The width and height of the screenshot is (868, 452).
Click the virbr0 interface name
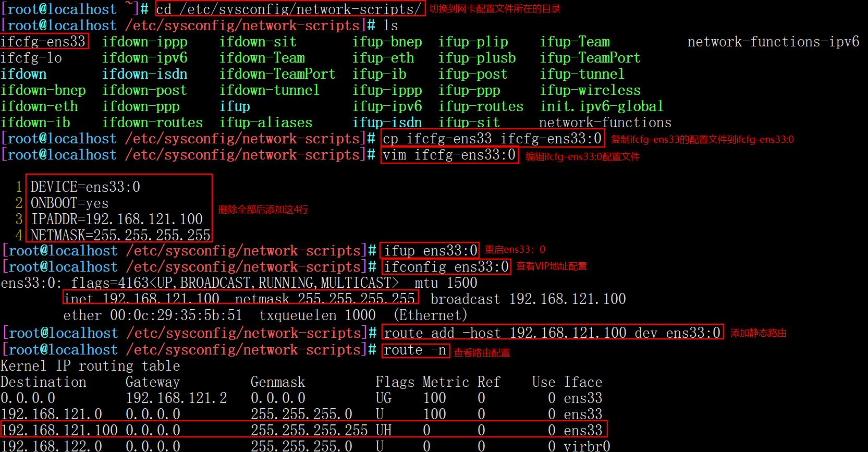pyautogui.click(x=586, y=446)
